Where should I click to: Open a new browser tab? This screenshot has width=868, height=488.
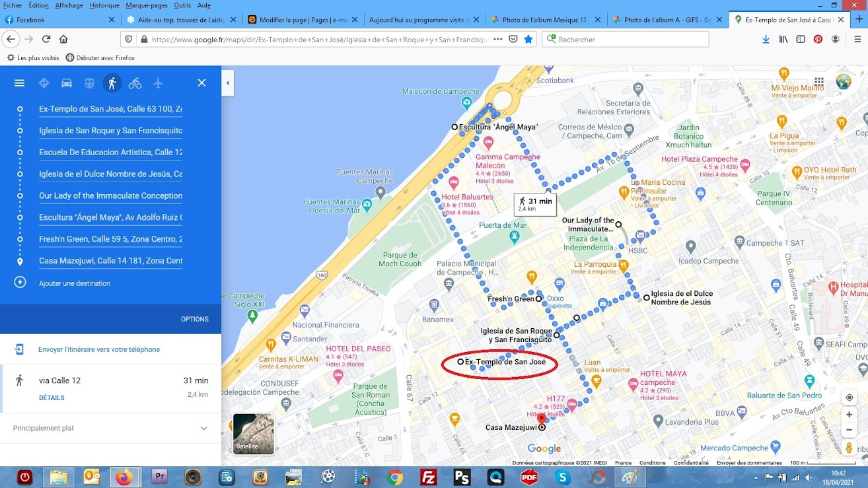(859, 20)
